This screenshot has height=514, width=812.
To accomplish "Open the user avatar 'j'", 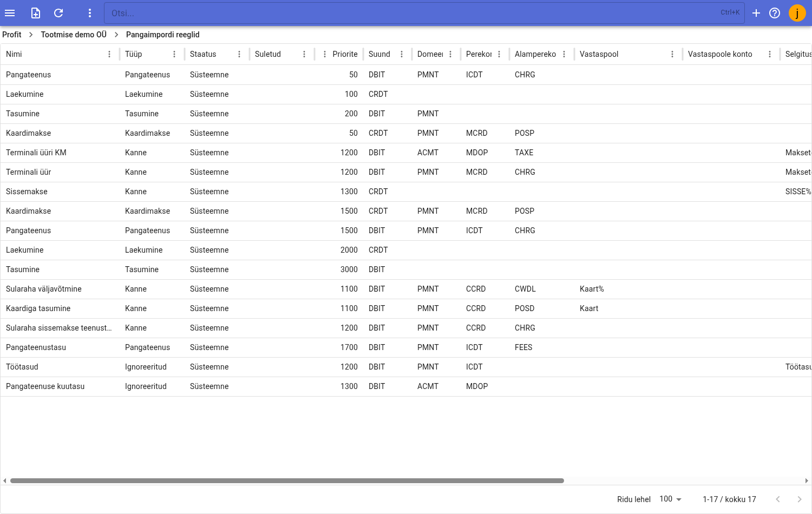I will point(797,13).
